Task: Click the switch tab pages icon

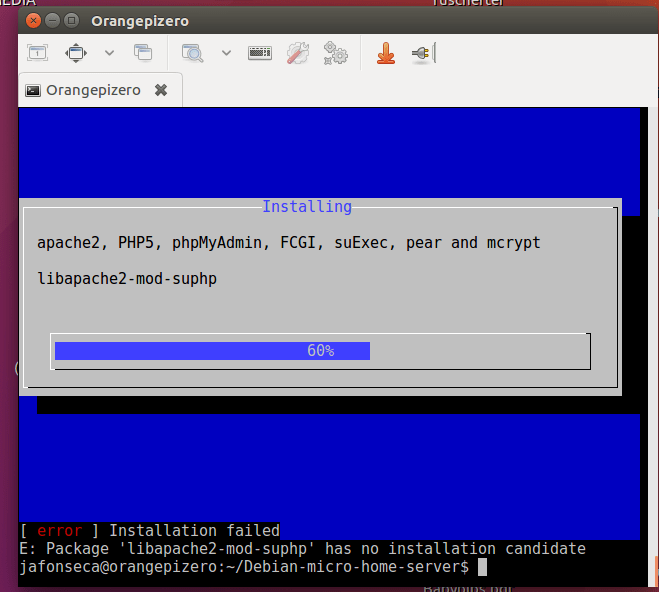Action: tap(143, 53)
